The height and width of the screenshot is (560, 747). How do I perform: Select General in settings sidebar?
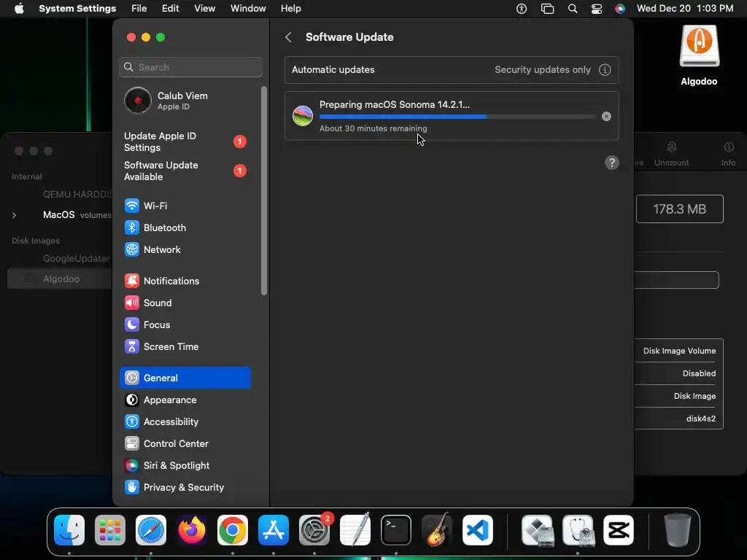click(x=185, y=378)
